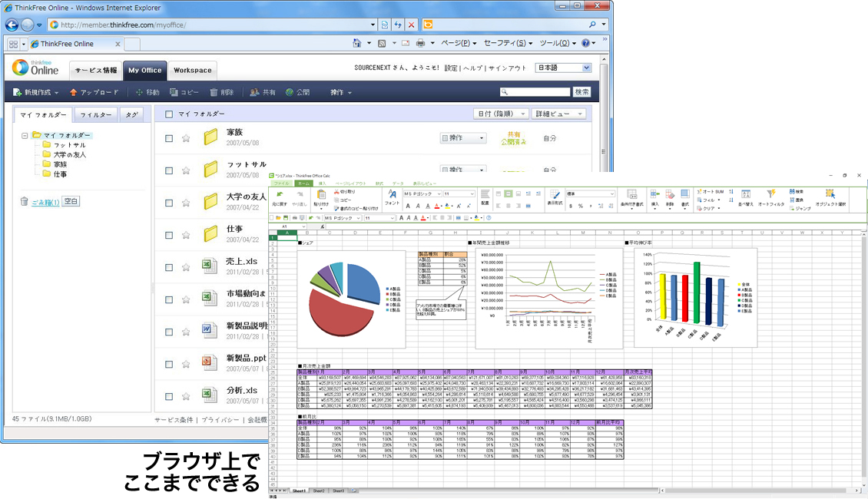Viewport: 868px width, 499px height.
Task: Click the Find (検索) binoculars icon in Calc
Action: point(792,191)
